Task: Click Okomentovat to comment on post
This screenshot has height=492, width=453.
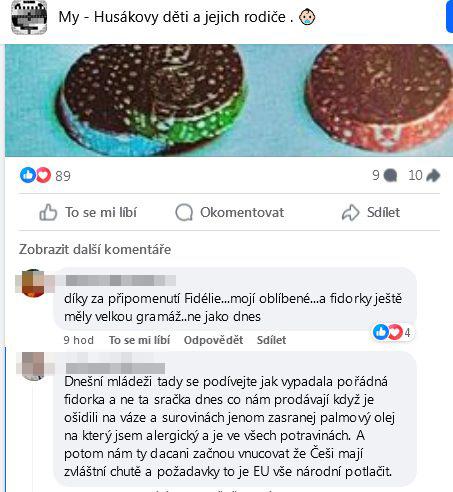Action: pos(230,212)
